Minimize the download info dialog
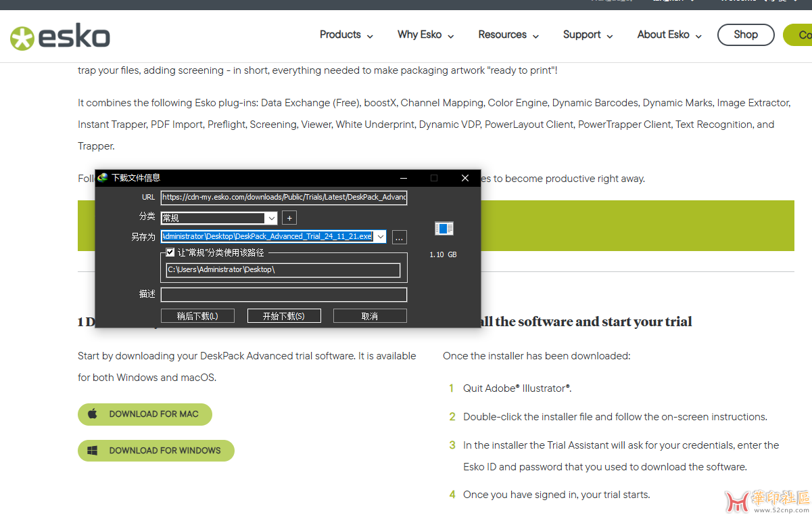 [404, 178]
